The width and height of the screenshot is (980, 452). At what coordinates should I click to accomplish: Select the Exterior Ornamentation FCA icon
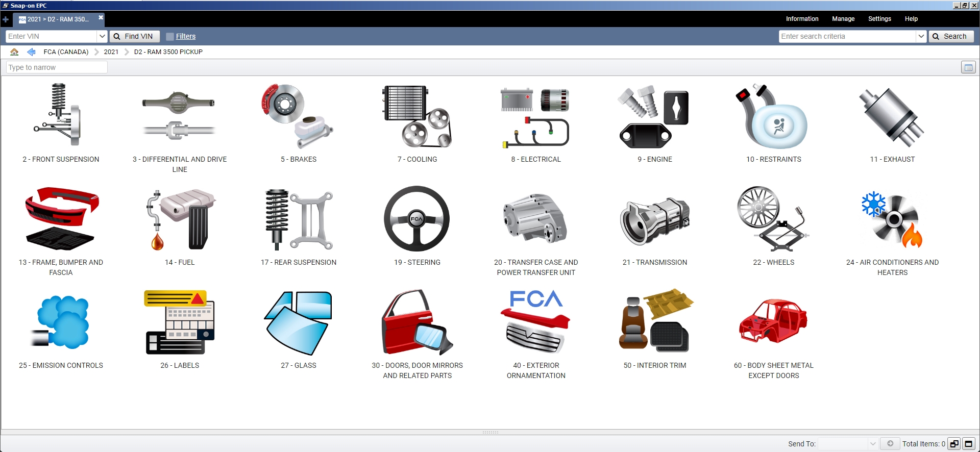pyautogui.click(x=535, y=321)
